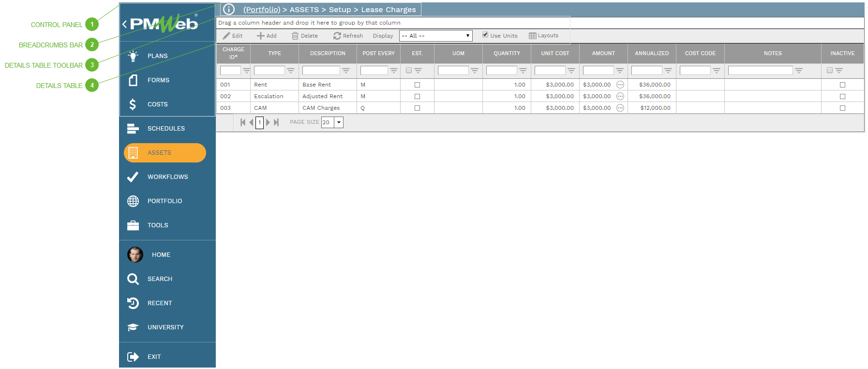The height and width of the screenshot is (369, 868).
Task: Click the info icon in breadcrumbs bar
Action: coord(229,9)
